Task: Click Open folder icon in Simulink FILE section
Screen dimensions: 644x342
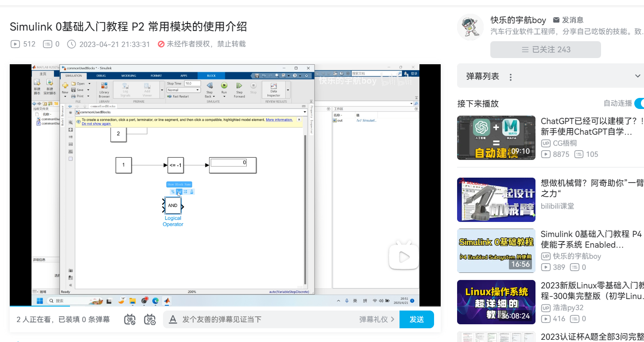Action: click(74, 83)
